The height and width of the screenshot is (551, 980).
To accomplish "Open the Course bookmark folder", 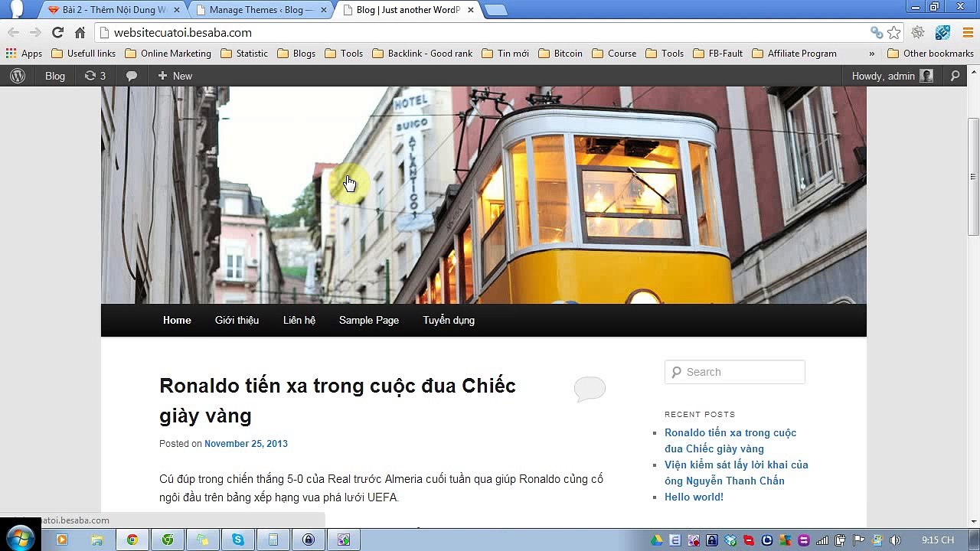I will 614,54.
